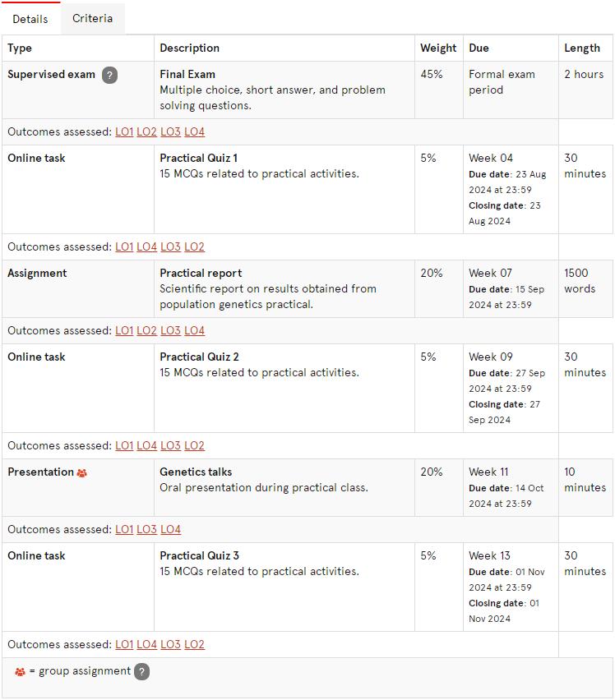The height and width of the screenshot is (700, 615).
Task: Click LO4 link under Practical Quiz 3 outcomes
Action: (x=146, y=645)
